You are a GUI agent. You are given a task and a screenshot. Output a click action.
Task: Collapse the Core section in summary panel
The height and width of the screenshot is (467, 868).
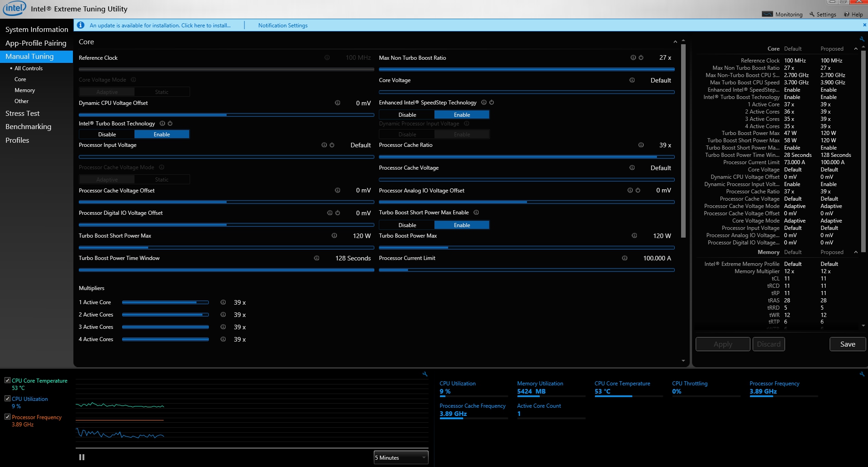tap(856, 49)
